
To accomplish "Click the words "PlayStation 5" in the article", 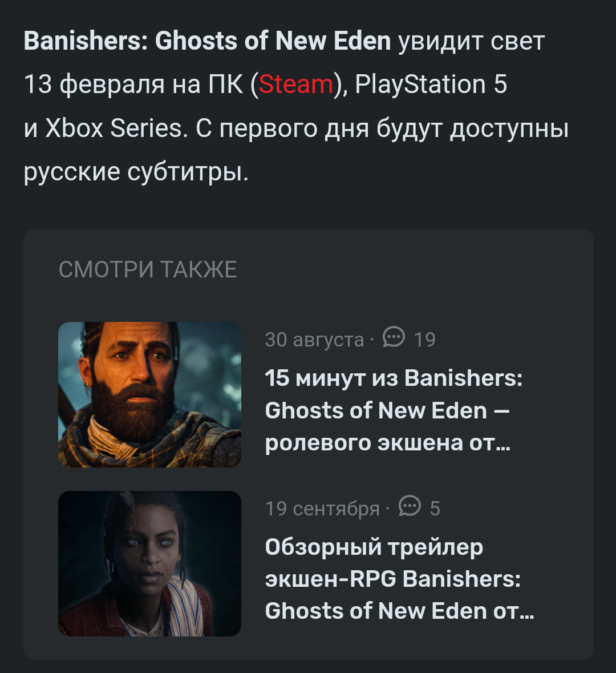I will tap(431, 84).
